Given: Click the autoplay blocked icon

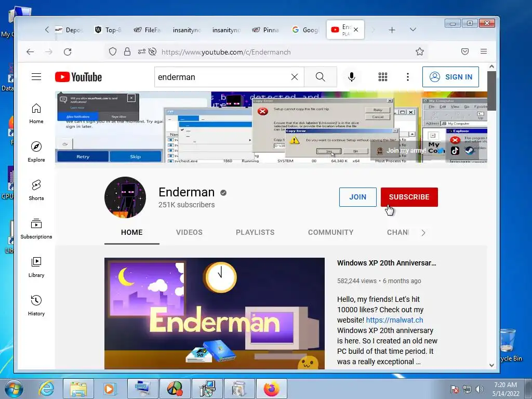Looking at the screenshot, I should [x=153, y=51].
